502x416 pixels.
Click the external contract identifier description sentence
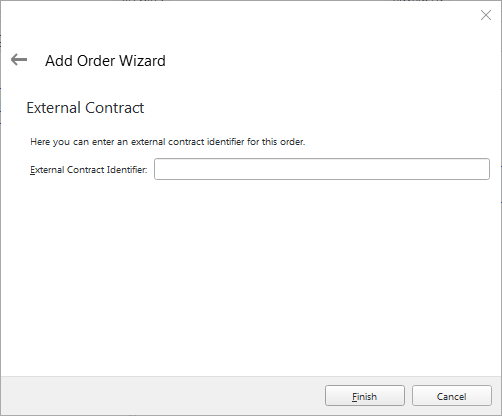point(168,142)
